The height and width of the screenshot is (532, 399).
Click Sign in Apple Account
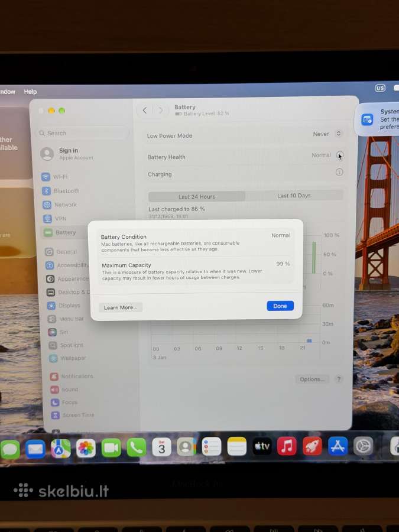(68, 154)
